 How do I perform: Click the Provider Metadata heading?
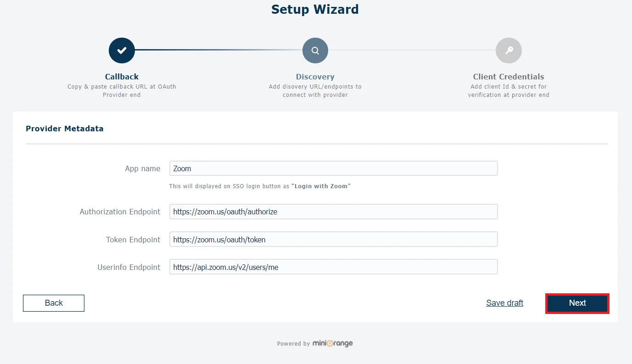click(65, 129)
